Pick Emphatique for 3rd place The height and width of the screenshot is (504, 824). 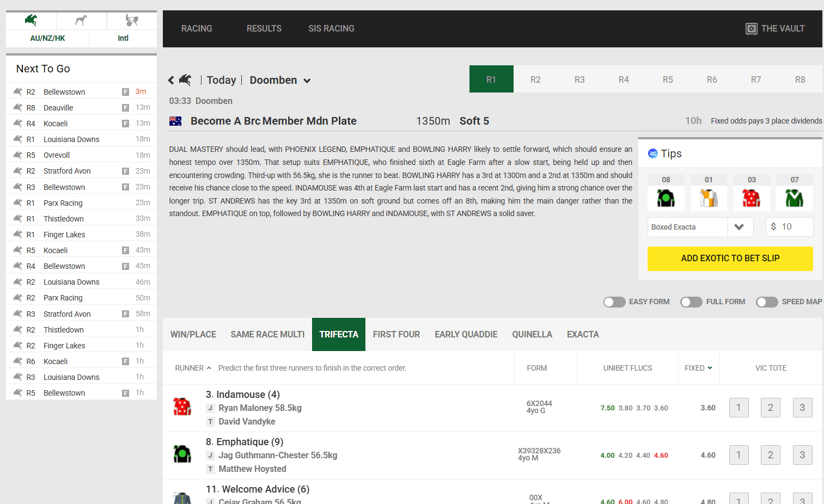802,455
